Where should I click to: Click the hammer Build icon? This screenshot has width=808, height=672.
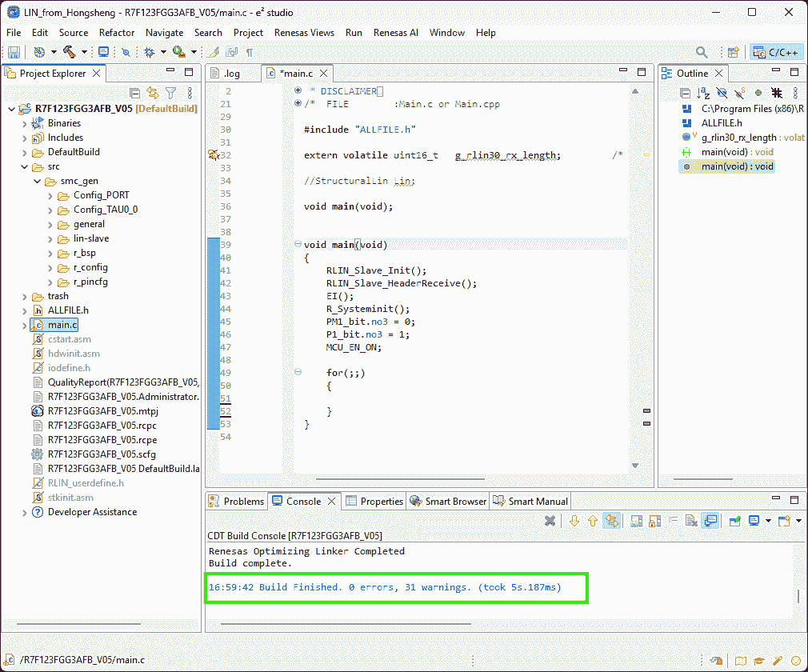point(70,52)
